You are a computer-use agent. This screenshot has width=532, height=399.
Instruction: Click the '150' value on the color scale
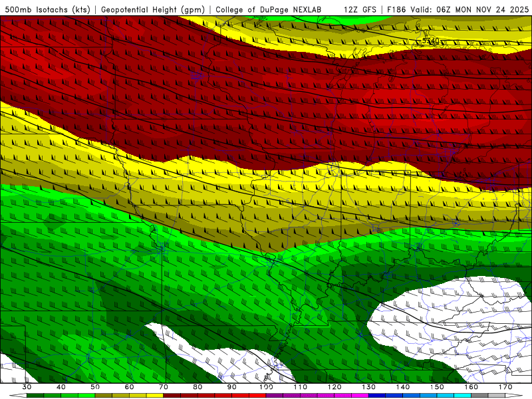tap(438, 387)
